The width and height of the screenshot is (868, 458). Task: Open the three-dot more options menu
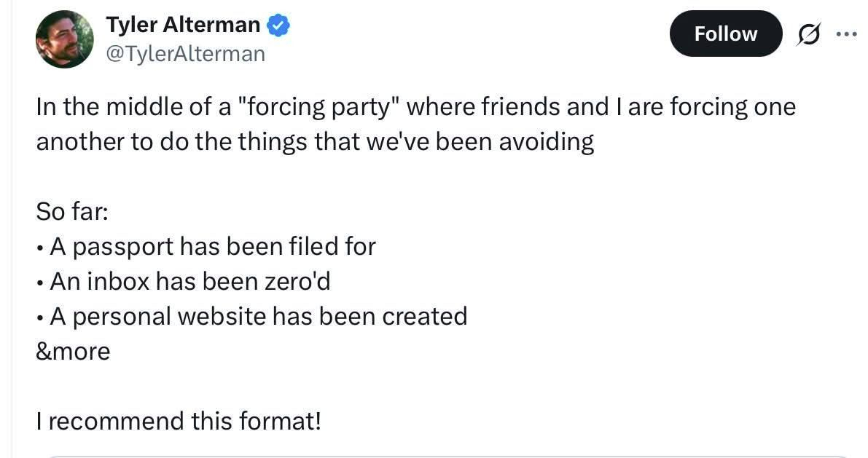click(847, 34)
